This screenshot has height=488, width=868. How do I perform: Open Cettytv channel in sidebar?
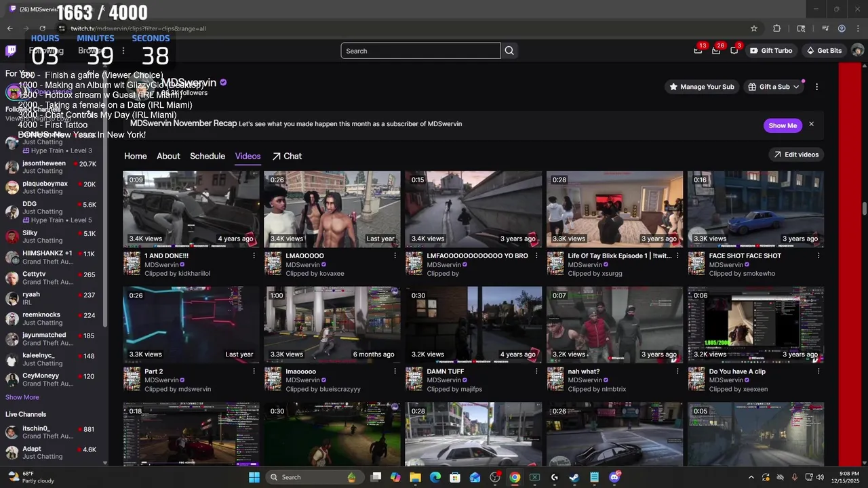pyautogui.click(x=52, y=278)
